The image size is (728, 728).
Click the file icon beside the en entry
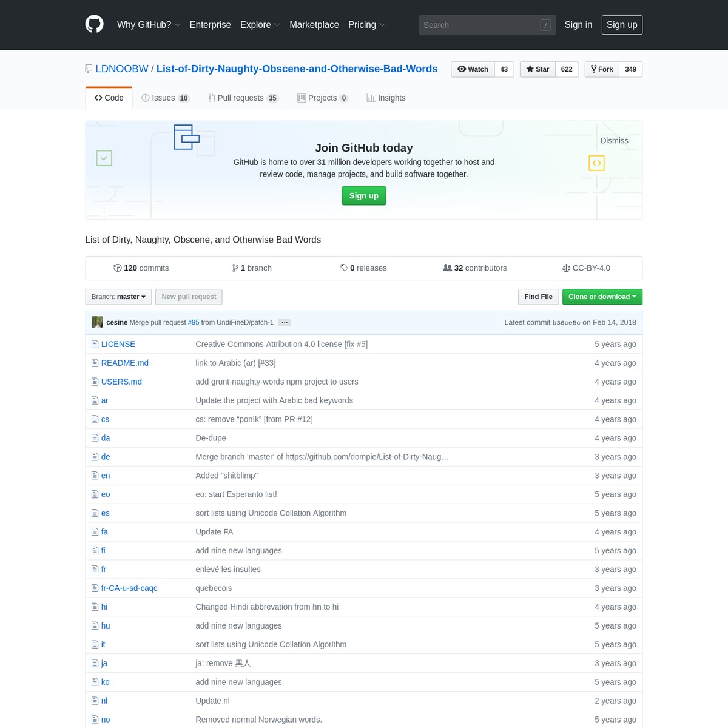click(95, 476)
